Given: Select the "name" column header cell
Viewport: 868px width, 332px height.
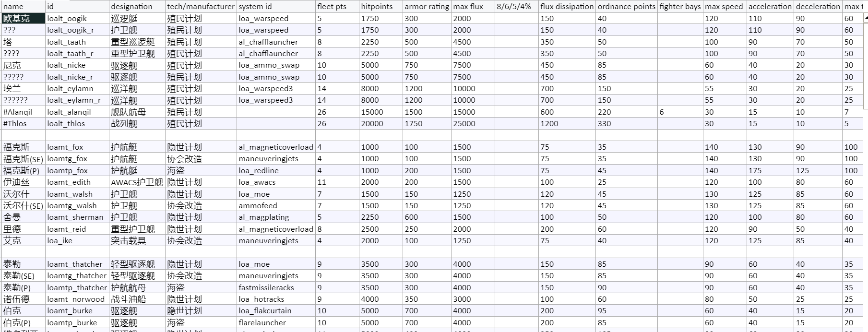Looking at the screenshot, I should click(x=23, y=7).
